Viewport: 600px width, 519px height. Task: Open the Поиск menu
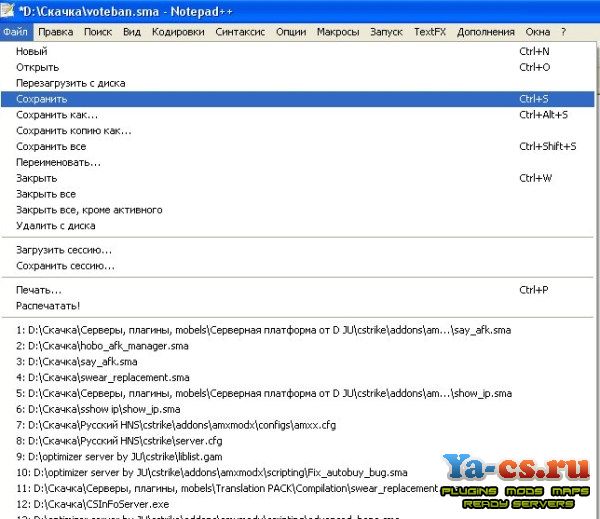(x=98, y=32)
